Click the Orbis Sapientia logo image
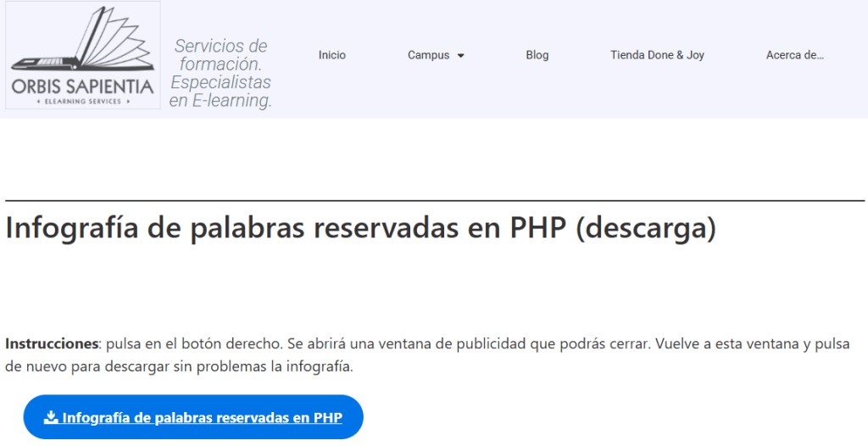Image resolution: width=868 pixels, height=446 pixels. [82, 55]
